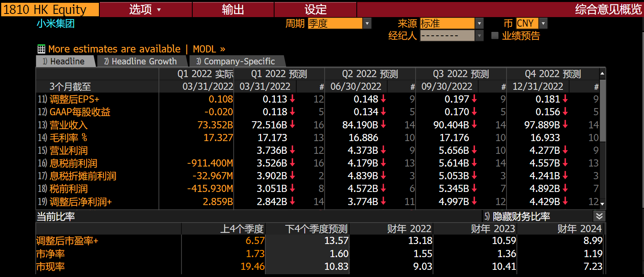Click the scrollbar up arrow of the estimates table
Screen dimensions: 644x277
click(602, 74)
